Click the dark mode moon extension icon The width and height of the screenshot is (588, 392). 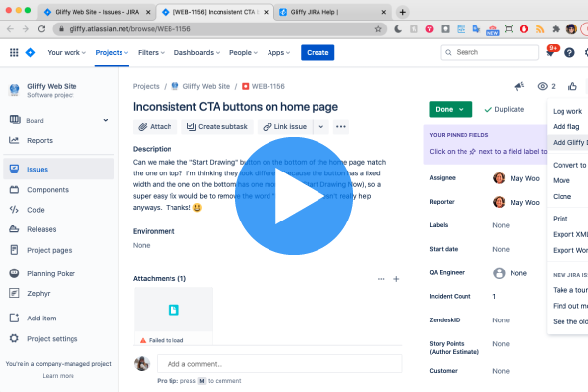398,29
